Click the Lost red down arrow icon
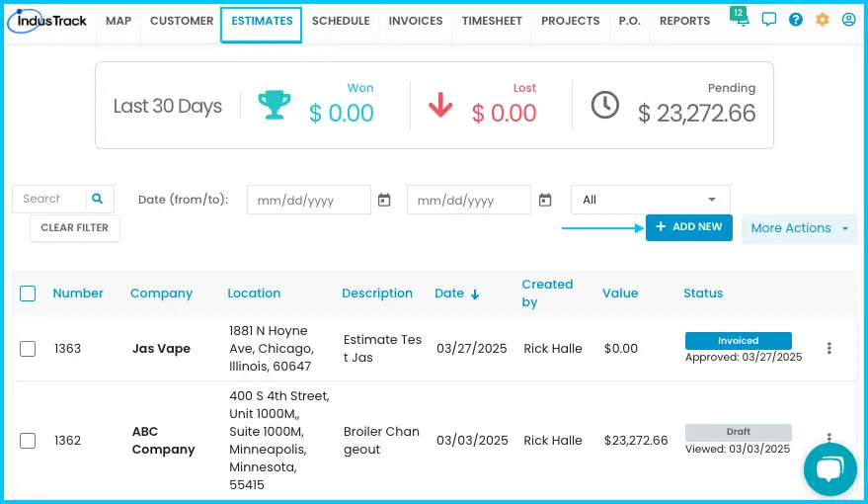 pos(440,105)
